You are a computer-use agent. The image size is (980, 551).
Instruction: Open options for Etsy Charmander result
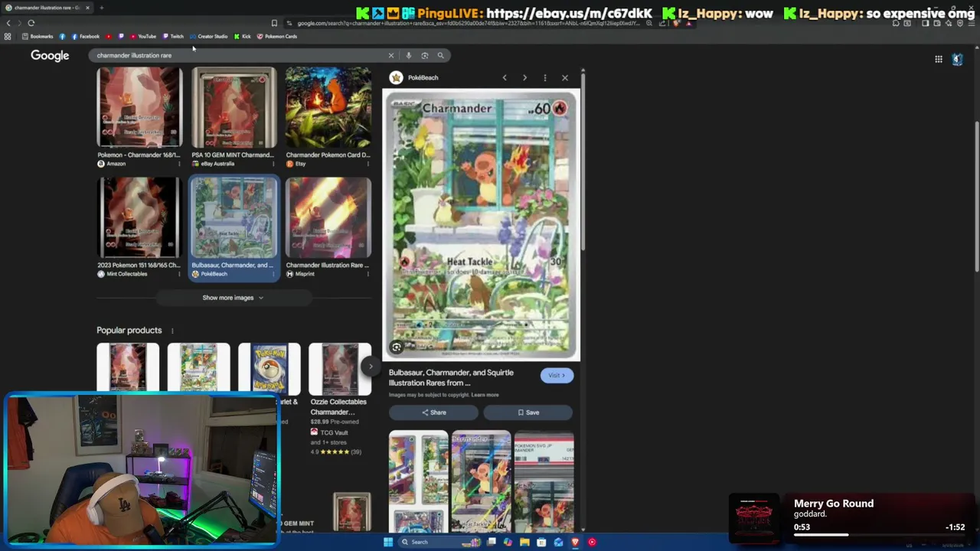[x=368, y=164]
